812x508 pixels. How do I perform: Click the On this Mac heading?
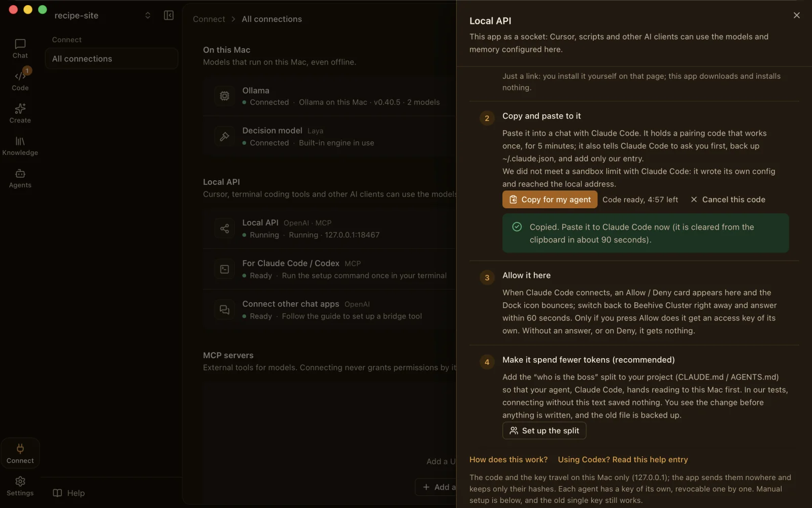tap(226, 50)
